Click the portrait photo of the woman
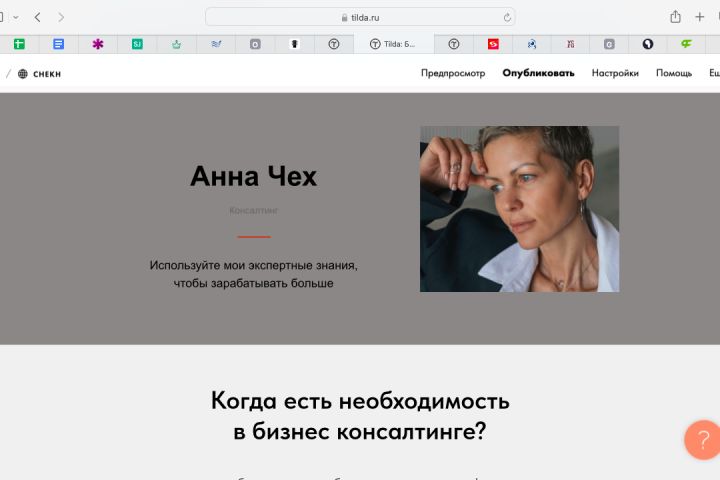This screenshot has height=480, width=720. coord(519,209)
